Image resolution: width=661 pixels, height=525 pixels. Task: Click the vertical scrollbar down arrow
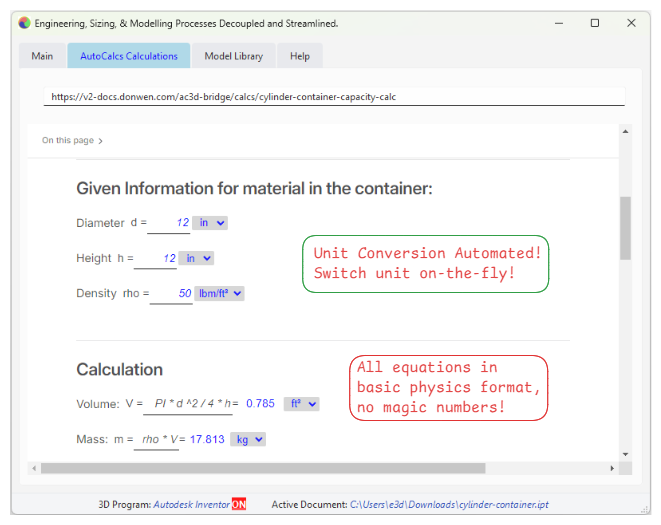click(626, 454)
